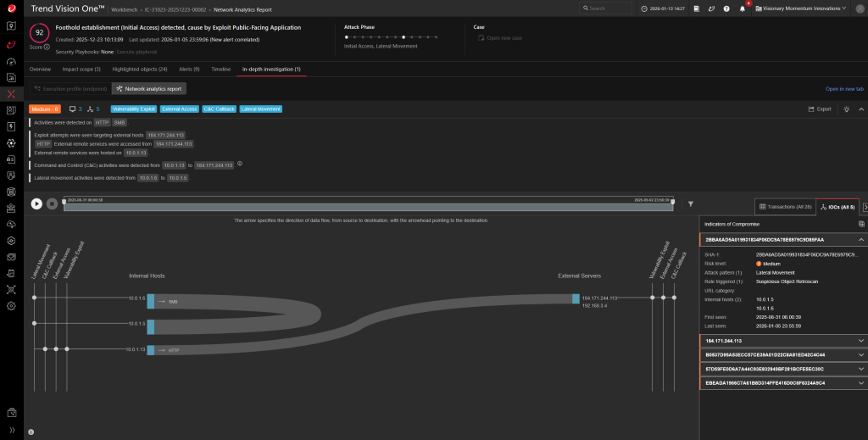Screen dimensions: 868x440
Task: Click the Export button
Action: pos(819,109)
